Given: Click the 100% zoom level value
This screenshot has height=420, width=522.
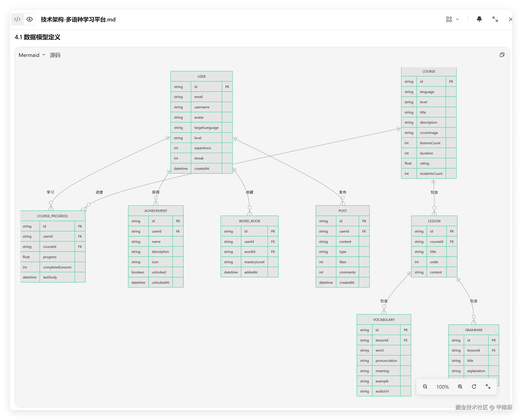Looking at the screenshot, I should [x=442, y=387].
